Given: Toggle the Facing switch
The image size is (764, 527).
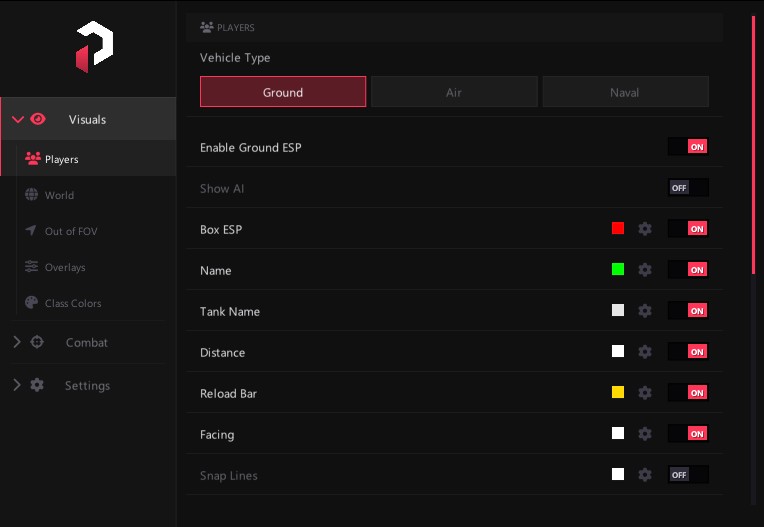Looking at the screenshot, I should point(688,433).
